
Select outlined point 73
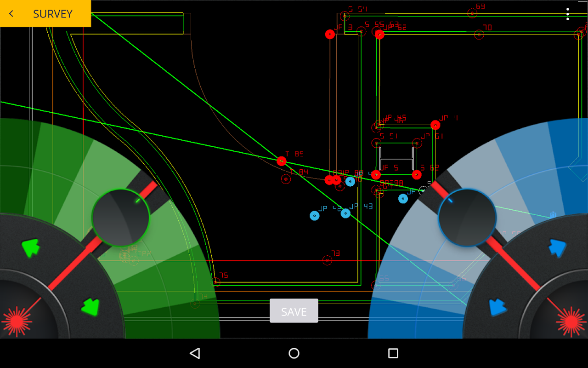[x=327, y=260]
